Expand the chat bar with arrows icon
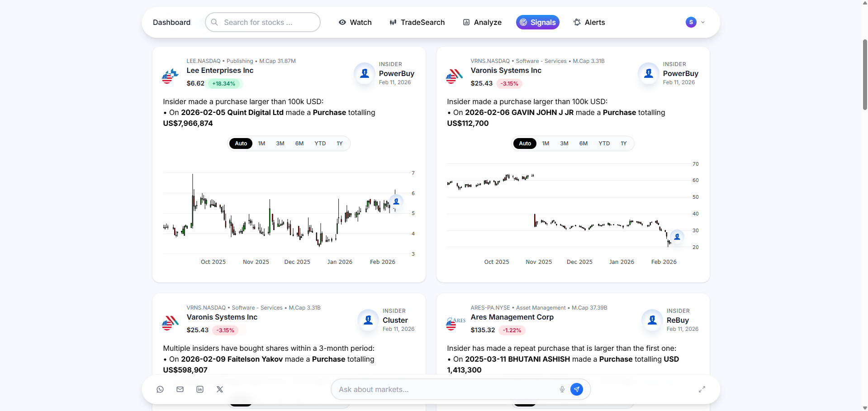 [702, 389]
